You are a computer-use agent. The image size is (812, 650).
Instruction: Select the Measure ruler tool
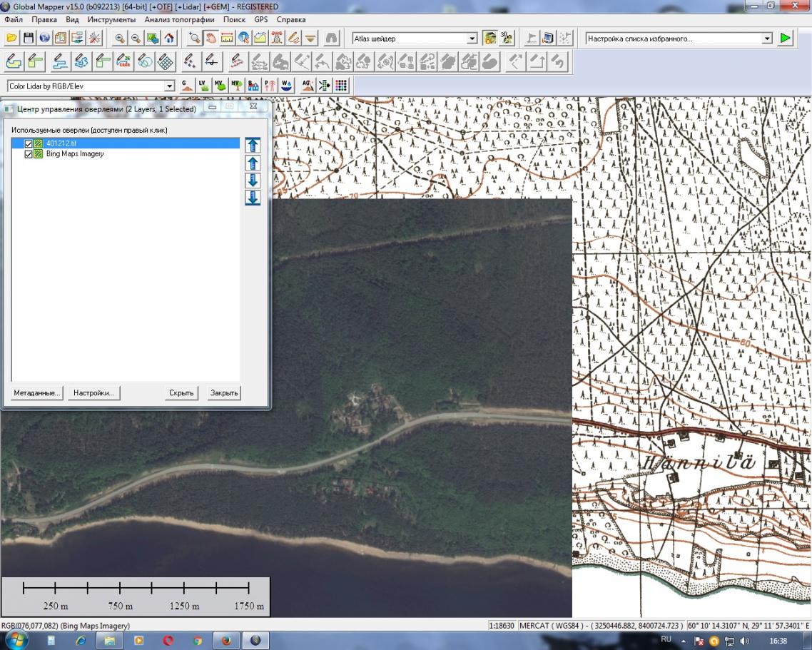point(227,39)
